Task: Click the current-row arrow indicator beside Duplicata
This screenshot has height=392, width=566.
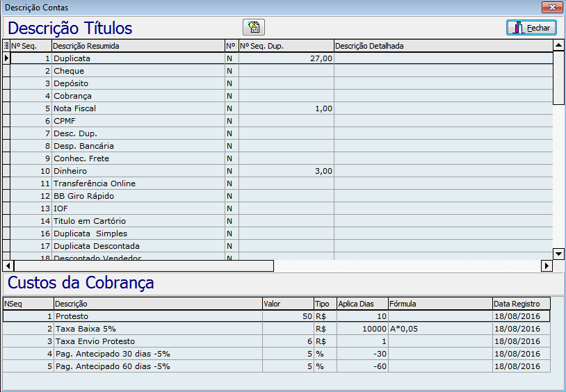Action: tap(6, 58)
